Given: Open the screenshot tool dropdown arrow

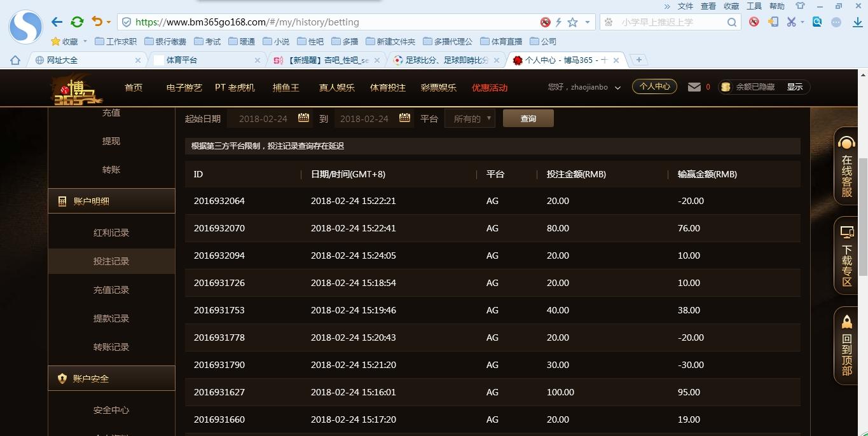Looking at the screenshot, I should [803, 22].
